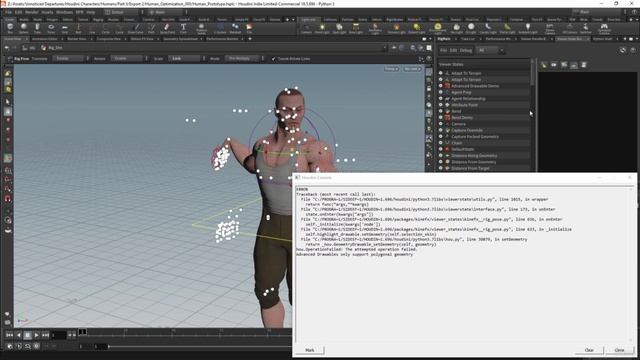640x360 pixels.
Task: Select the Torus shelf tool
Action: pos(51,28)
